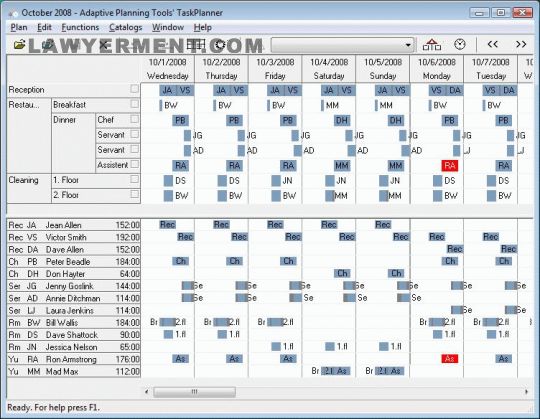This screenshot has width=540, height=419.
Task: Click the X delete icon in toolbar
Action: (103, 45)
